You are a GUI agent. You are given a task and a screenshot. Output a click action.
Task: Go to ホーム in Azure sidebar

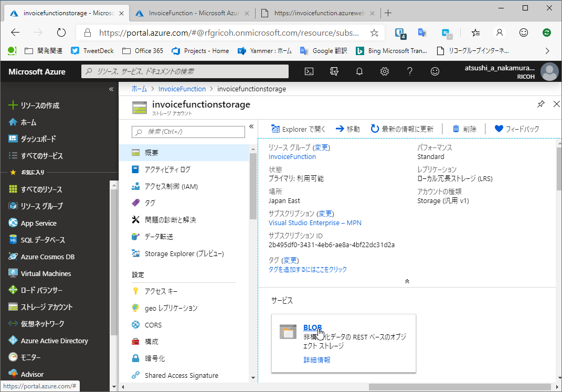click(x=22, y=122)
